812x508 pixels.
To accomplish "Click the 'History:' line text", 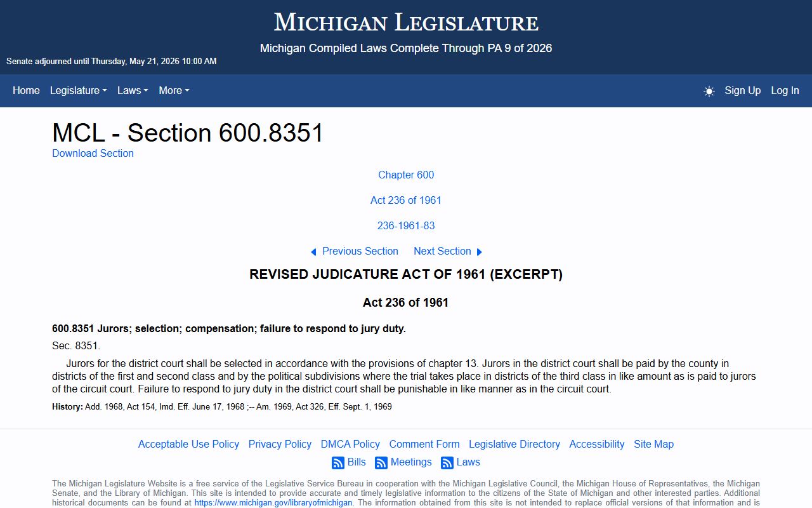I will (x=222, y=406).
